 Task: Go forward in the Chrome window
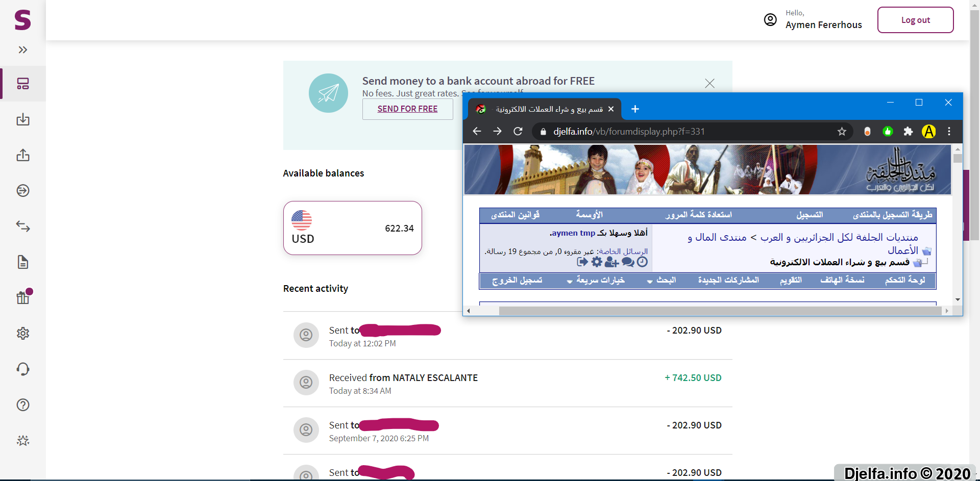(497, 132)
